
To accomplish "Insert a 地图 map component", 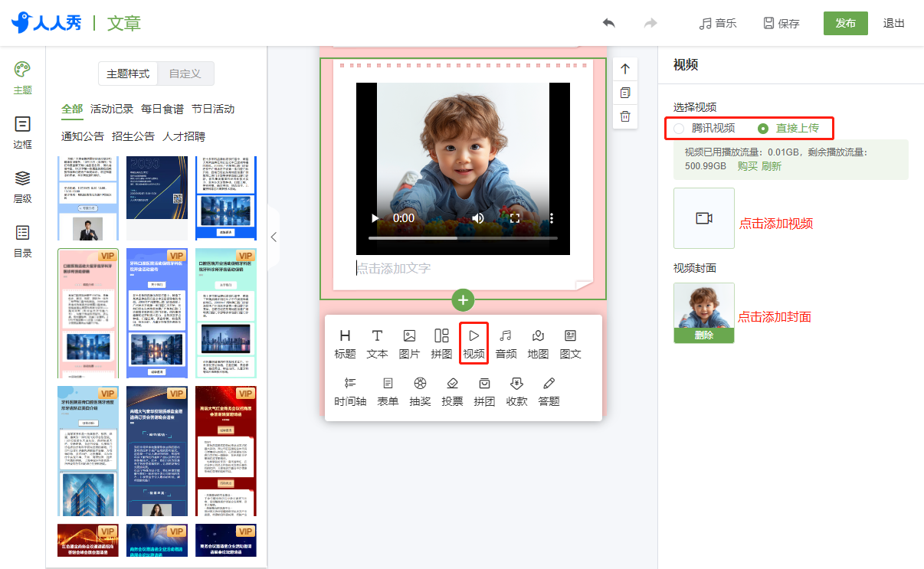I will tap(539, 344).
